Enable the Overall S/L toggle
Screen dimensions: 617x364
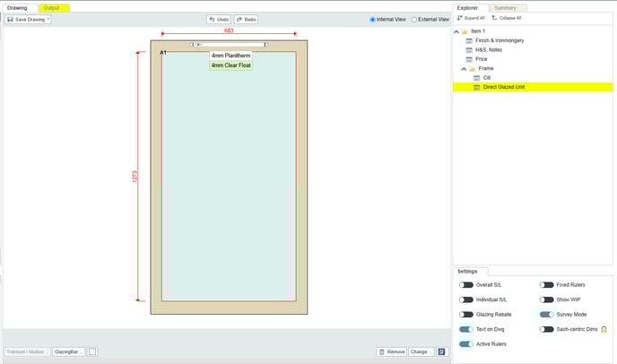465,285
